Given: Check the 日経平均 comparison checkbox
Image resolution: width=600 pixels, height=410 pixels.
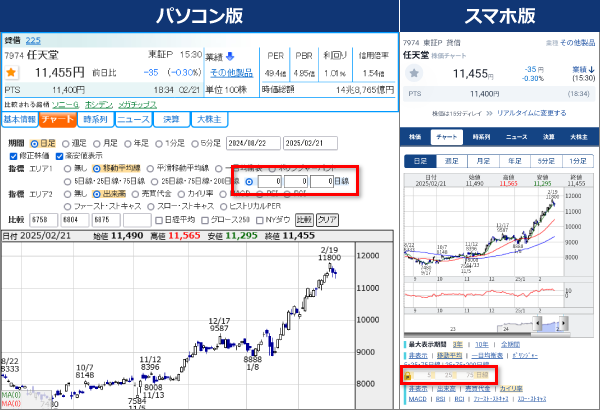Looking at the screenshot, I should click(159, 220).
